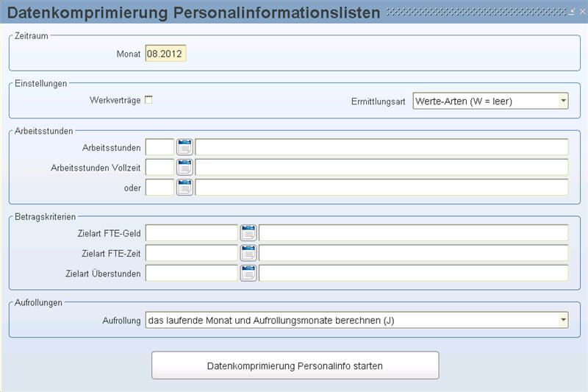Open lookup icon in the oder row
The image size is (588, 392).
pyautogui.click(x=184, y=188)
